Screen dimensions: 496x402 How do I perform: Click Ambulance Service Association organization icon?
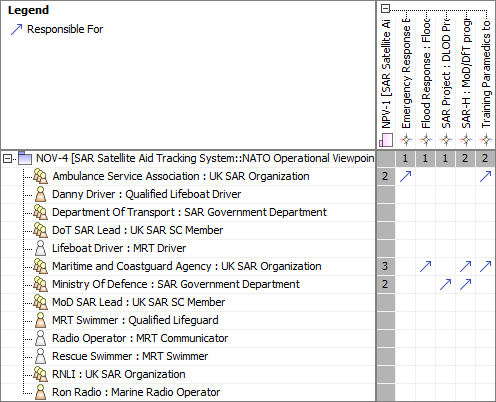point(40,176)
